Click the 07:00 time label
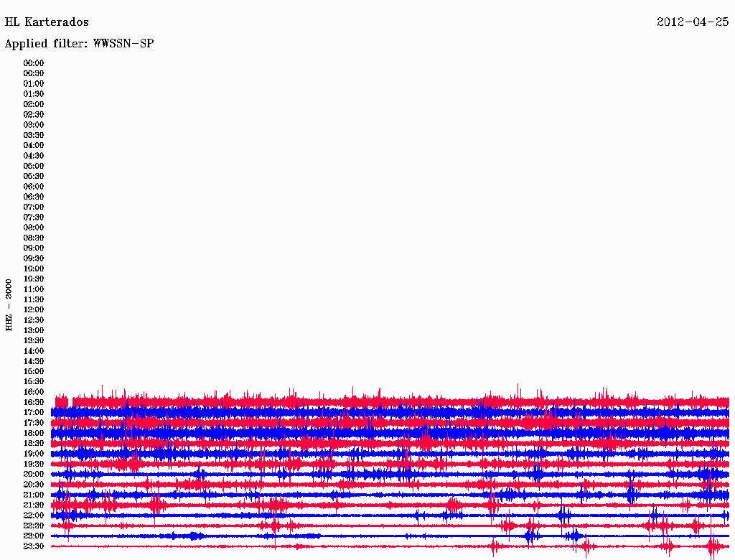Screen dimensions: 735x560 33,207
